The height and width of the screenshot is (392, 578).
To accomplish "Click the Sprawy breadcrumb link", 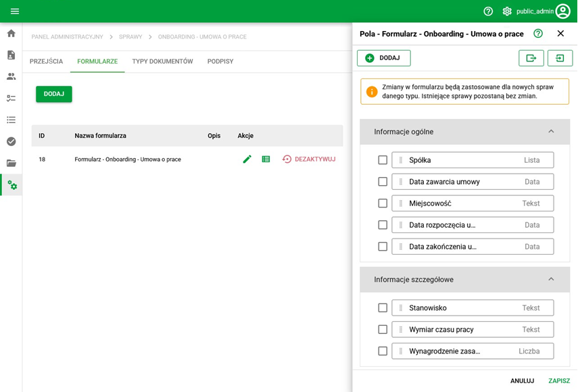I will tap(130, 36).
